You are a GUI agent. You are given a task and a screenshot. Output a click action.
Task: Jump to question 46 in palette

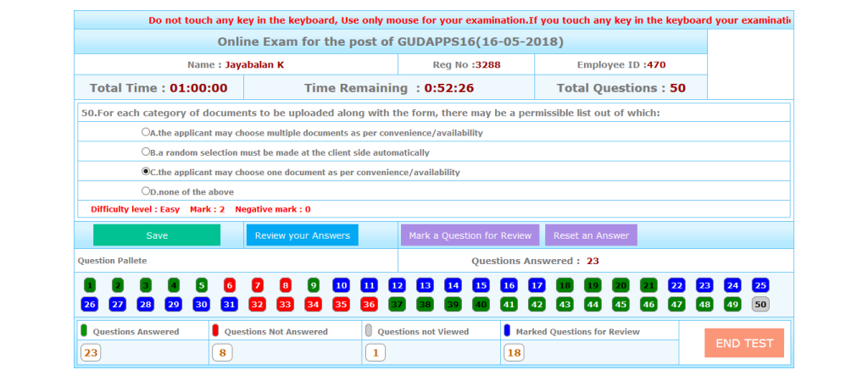click(x=648, y=304)
